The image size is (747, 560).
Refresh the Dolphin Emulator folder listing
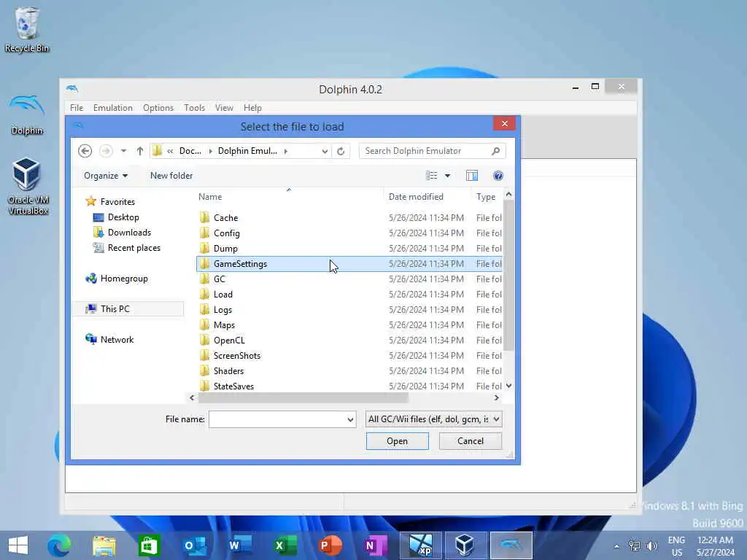click(341, 151)
